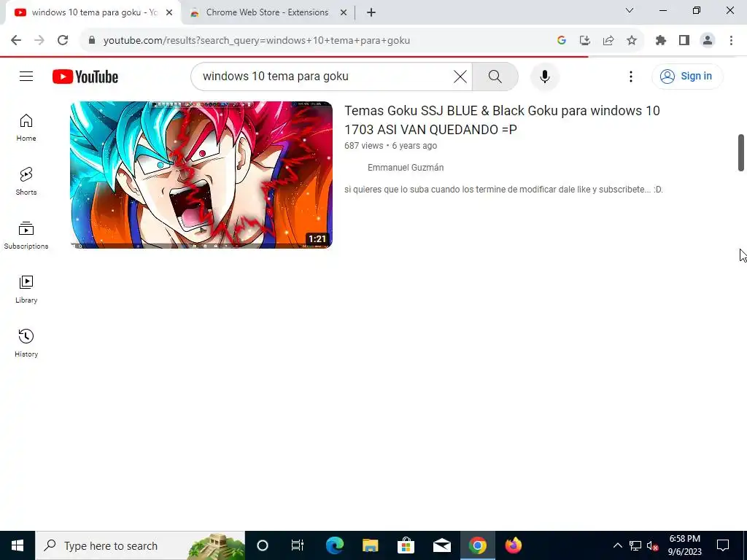The width and height of the screenshot is (747, 560).
Task: Open YouTube settings three-dot menu
Action: click(x=631, y=76)
